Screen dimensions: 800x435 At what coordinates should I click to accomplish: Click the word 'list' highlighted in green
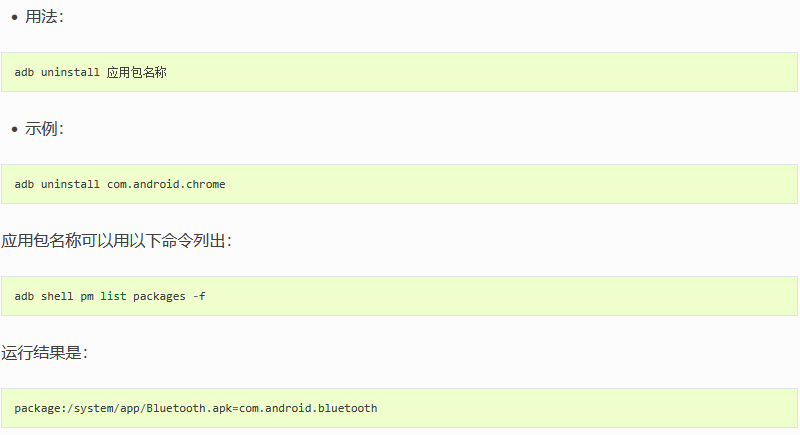(113, 296)
